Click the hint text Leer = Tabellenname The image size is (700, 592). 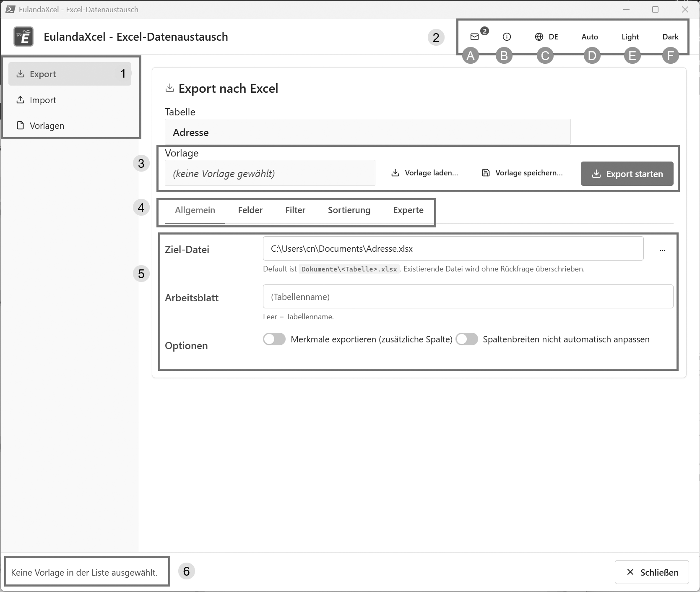298,317
